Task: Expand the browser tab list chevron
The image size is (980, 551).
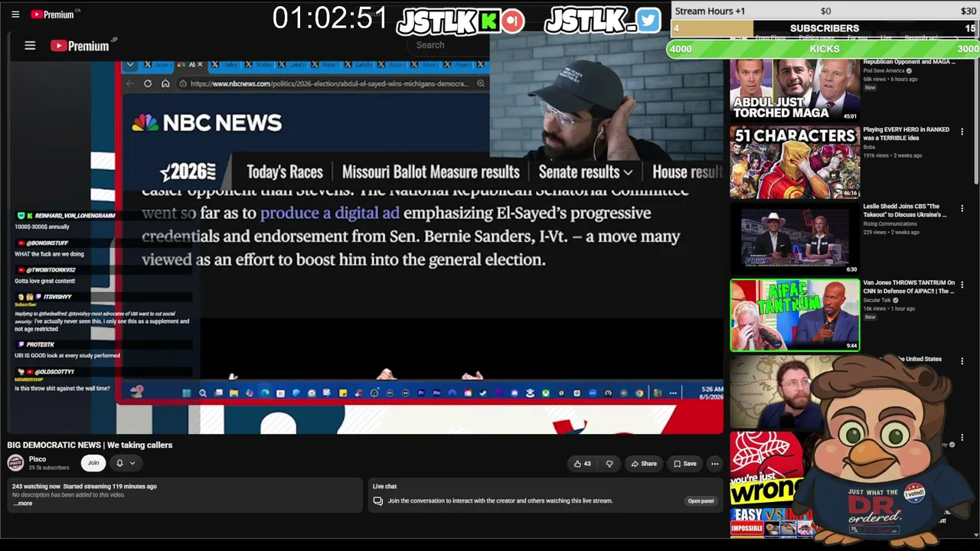Action: [130, 65]
